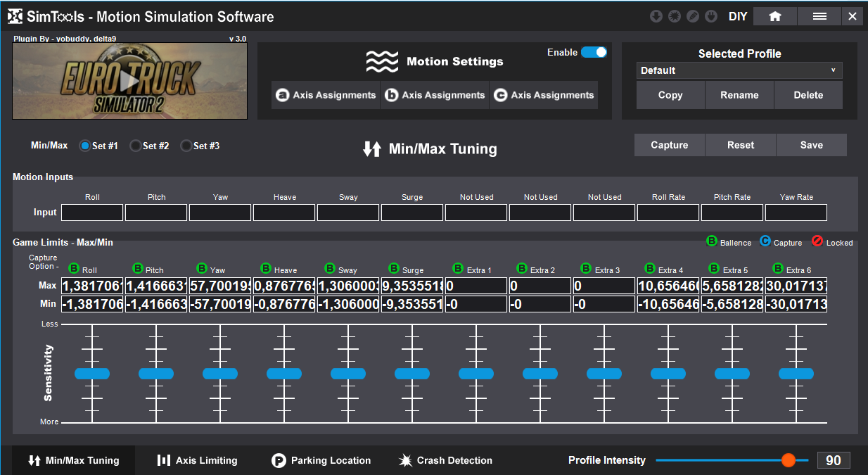Screen dimensions: 868x475
Task: Click the Profile Intensity slider handle
Action: tap(788, 460)
